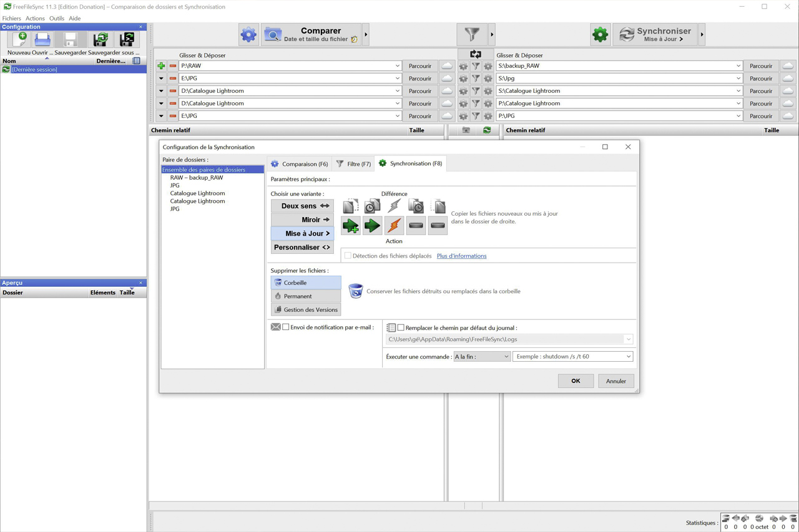Enable Détection des fichiers déplacés checkbox
This screenshot has width=799, height=532.
(348, 256)
